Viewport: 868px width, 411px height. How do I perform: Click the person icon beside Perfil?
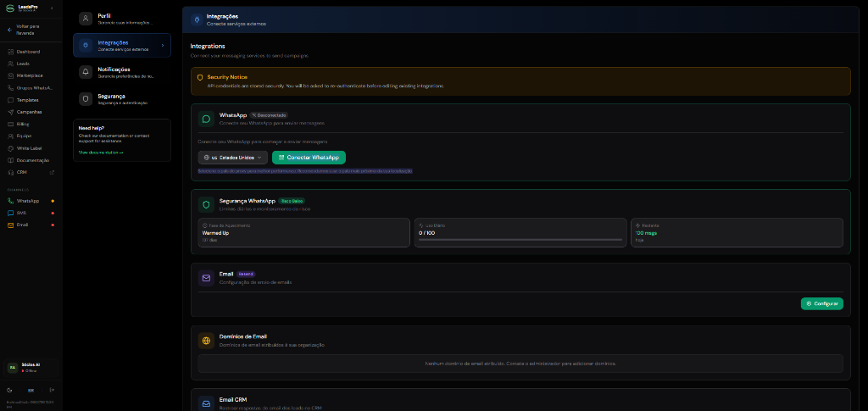pos(86,19)
